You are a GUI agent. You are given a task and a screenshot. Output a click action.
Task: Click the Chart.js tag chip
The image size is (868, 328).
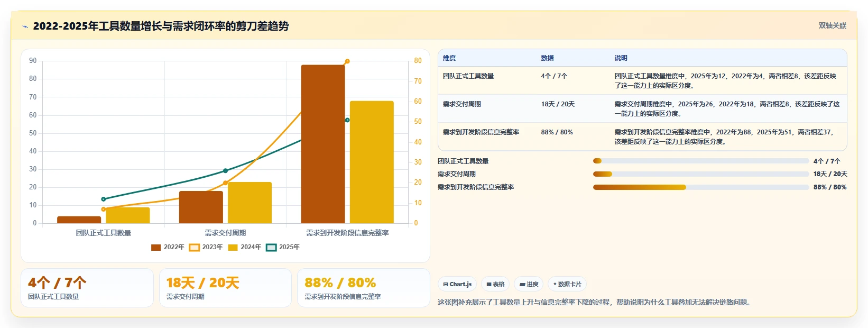(x=457, y=284)
